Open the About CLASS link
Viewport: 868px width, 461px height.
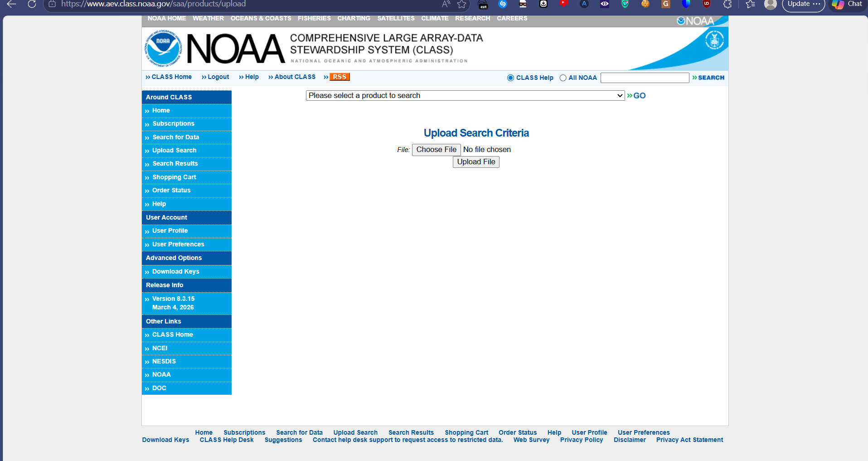(x=295, y=77)
